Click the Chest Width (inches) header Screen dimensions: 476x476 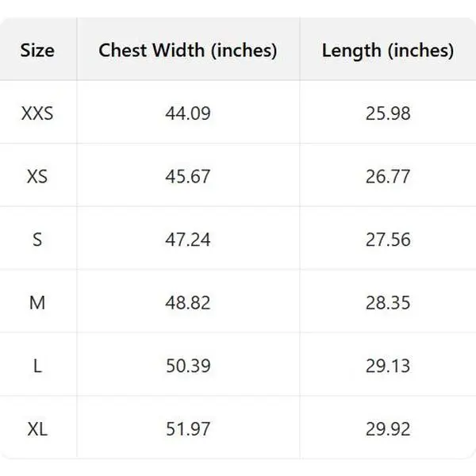[188, 51]
